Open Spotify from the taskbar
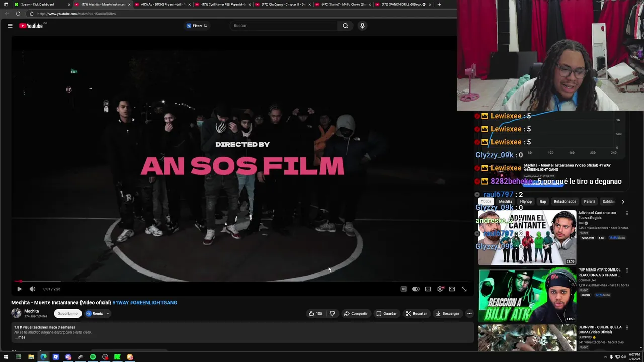Viewport: 644px width, 362px height. pyautogui.click(x=93, y=357)
